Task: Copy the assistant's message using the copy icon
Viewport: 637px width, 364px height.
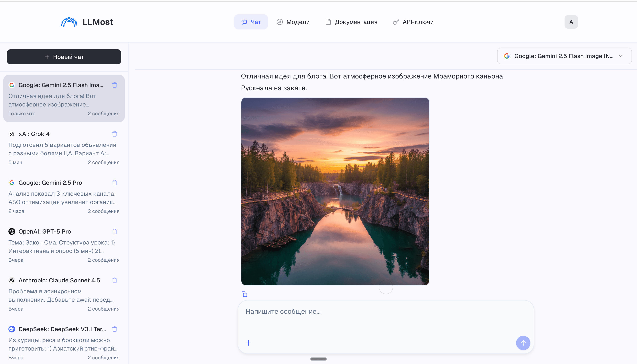Action: click(x=244, y=294)
